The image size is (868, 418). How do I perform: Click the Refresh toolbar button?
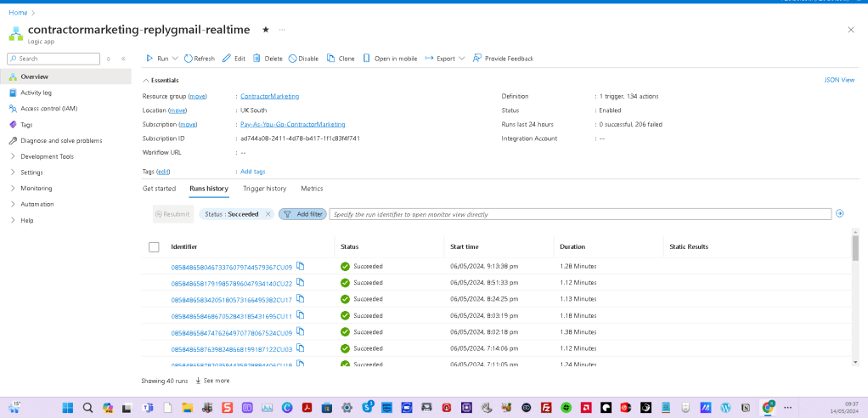200,58
